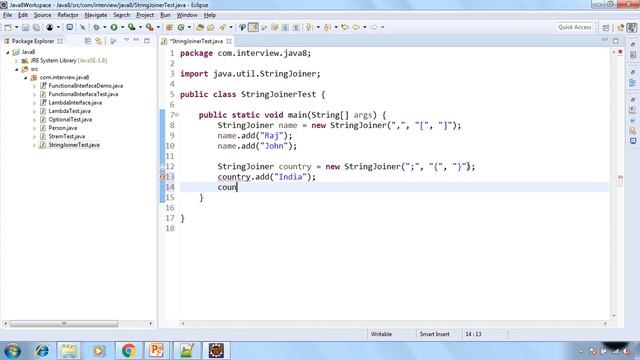Click the Search flashlight toolbar icon
This screenshot has width=640, height=360.
point(222,27)
